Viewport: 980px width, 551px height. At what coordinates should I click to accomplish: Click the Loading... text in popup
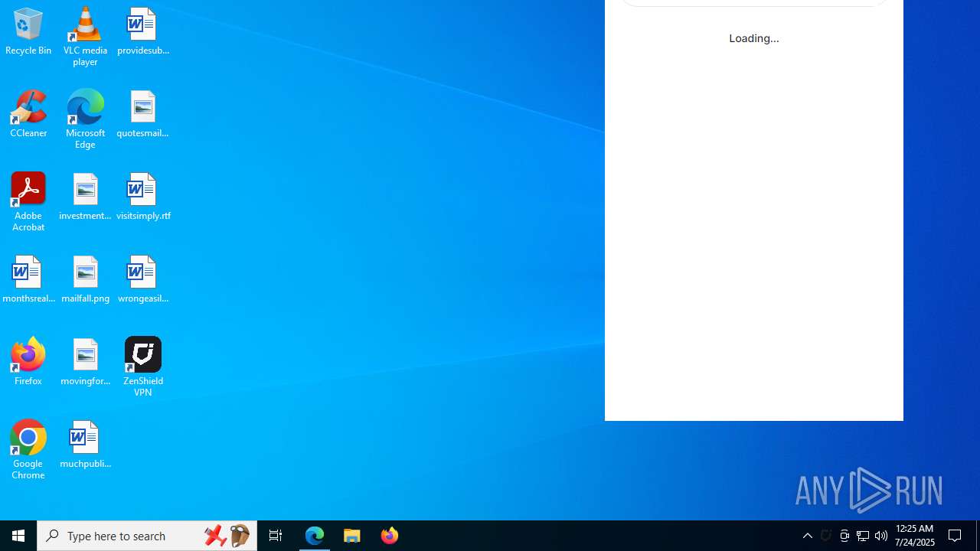pyautogui.click(x=754, y=38)
